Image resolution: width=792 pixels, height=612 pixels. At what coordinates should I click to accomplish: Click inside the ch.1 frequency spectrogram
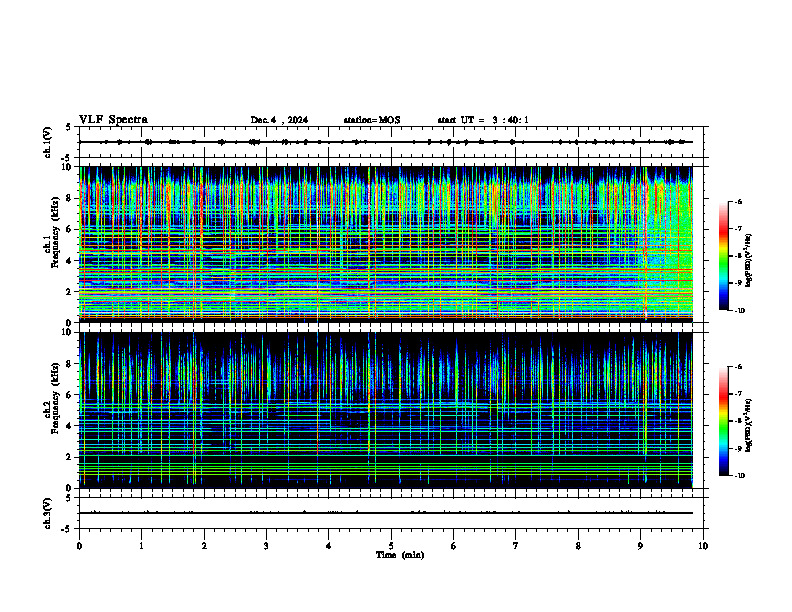coord(386,244)
